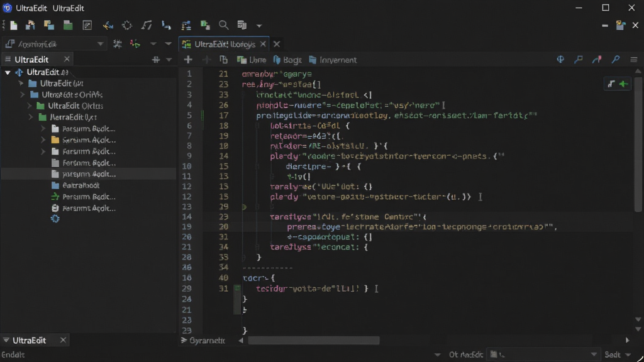The width and height of the screenshot is (644, 362).
Task: Open first small arrow dropdown after run icon
Action: click(x=153, y=44)
